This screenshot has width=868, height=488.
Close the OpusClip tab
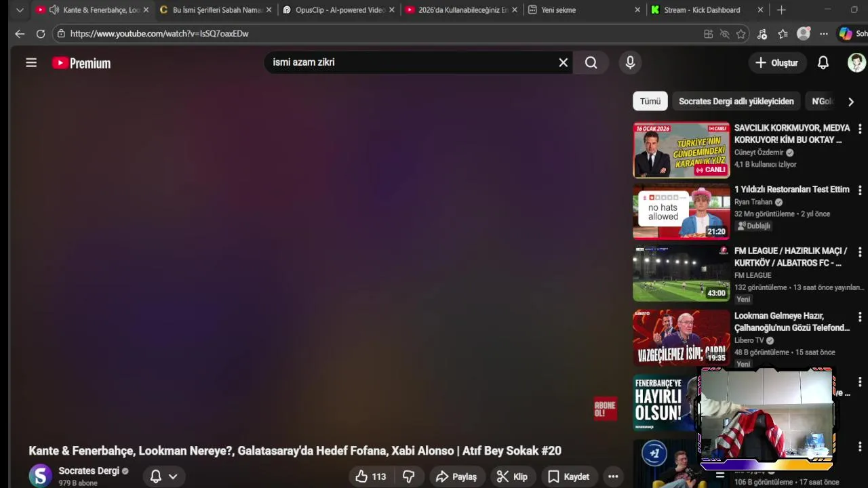point(391,10)
